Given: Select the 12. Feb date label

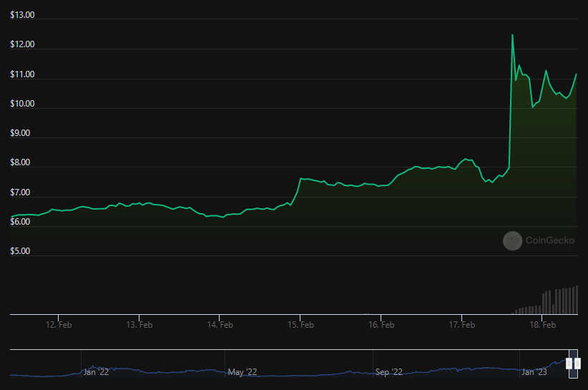Looking at the screenshot, I should coord(59,325).
